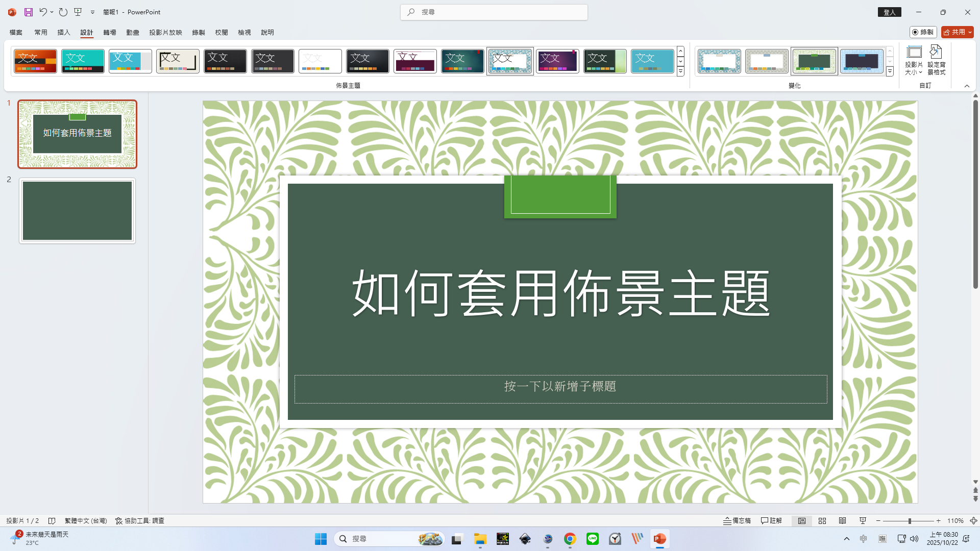Click Format Background (設定背景格式) icon
Viewport: 980px width, 551px height.
click(x=936, y=60)
